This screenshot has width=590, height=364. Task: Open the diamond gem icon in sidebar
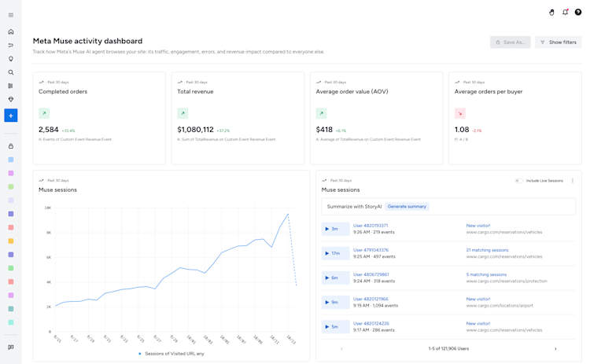11,99
